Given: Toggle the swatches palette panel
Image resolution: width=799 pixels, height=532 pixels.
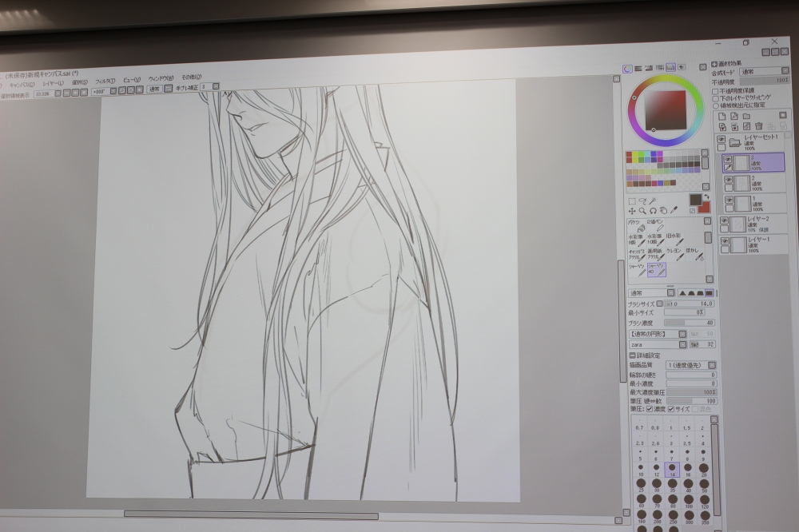Looking at the screenshot, I should coord(670,67).
